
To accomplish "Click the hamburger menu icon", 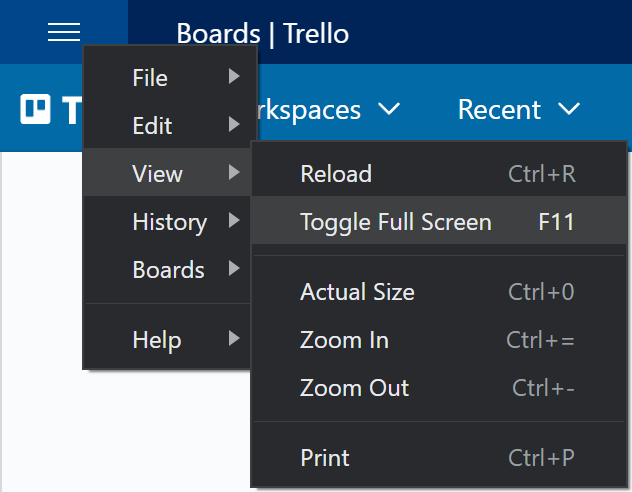I will (63, 32).
